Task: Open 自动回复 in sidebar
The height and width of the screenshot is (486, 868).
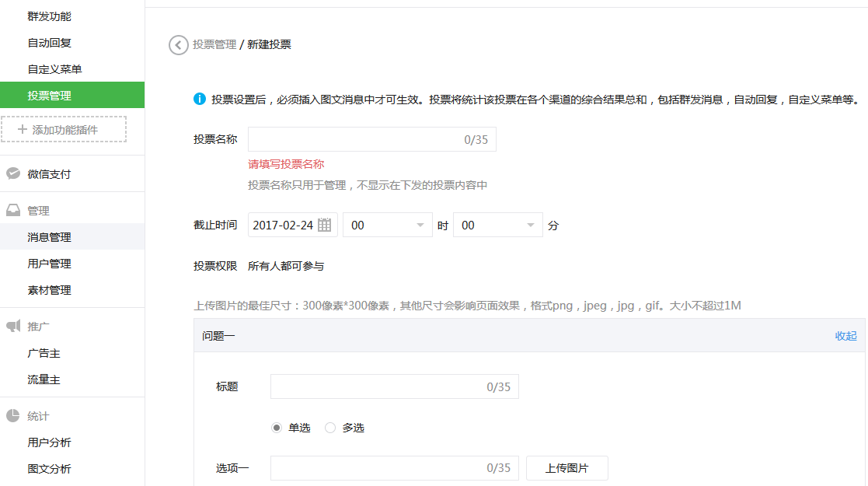Action: tap(50, 43)
